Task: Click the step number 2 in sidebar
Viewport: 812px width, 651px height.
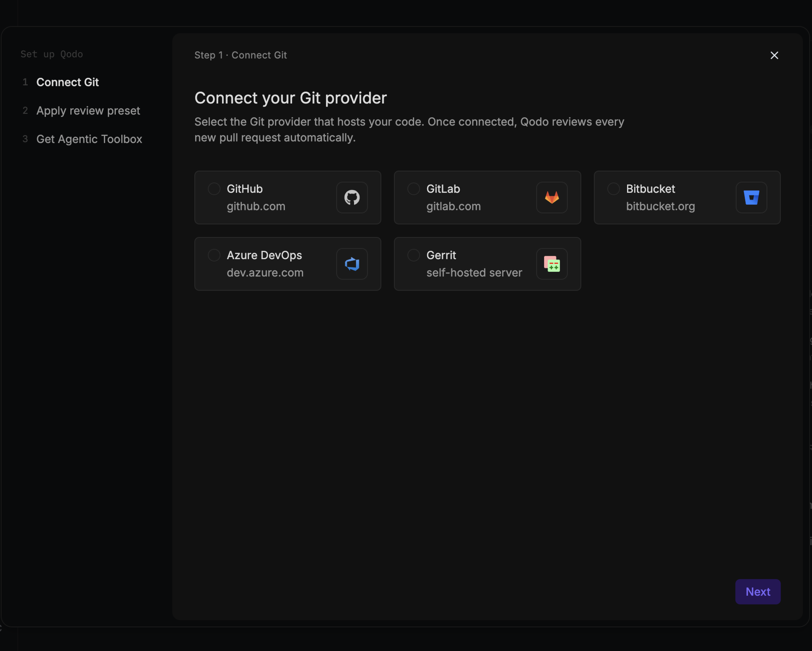Action: [25, 110]
